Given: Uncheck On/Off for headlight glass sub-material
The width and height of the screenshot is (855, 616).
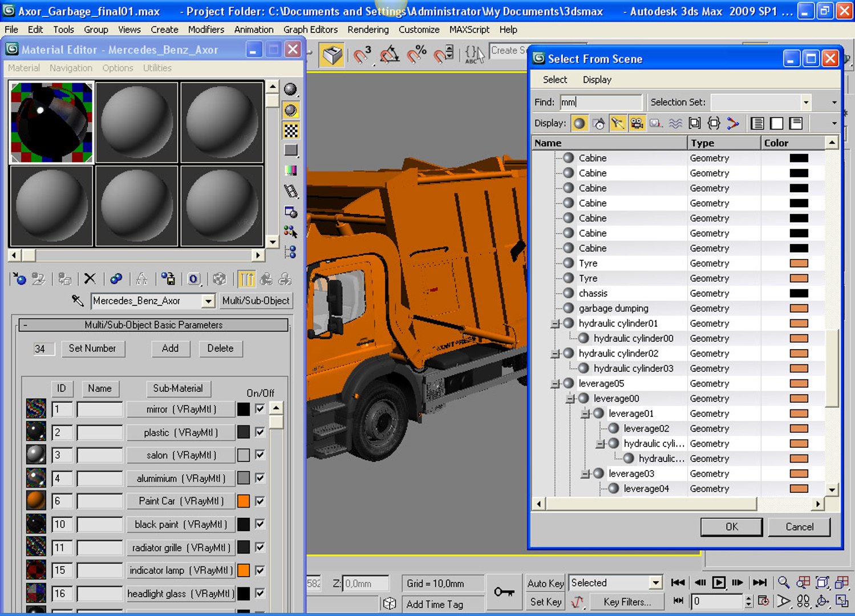Looking at the screenshot, I should (260, 594).
